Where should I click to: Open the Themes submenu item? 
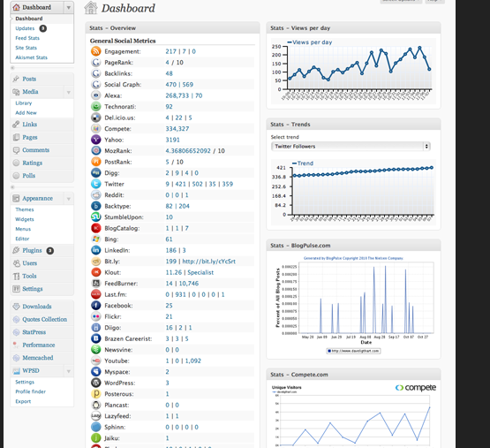(25, 209)
